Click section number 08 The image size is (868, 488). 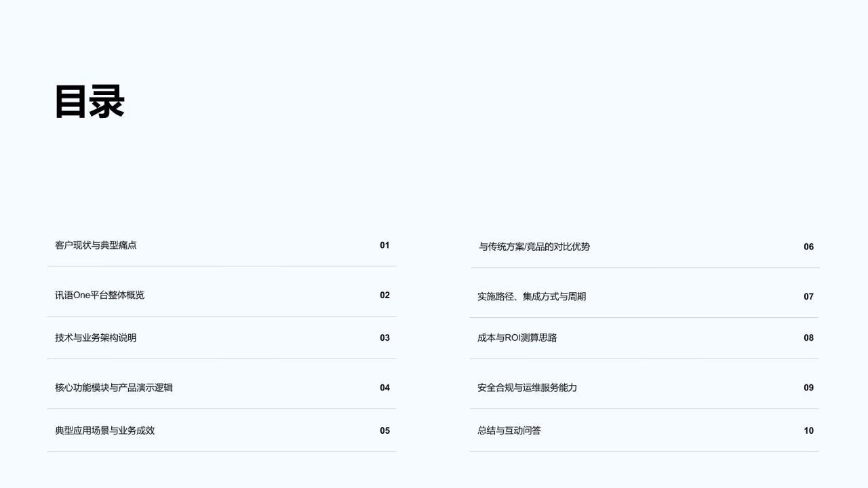point(809,338)
